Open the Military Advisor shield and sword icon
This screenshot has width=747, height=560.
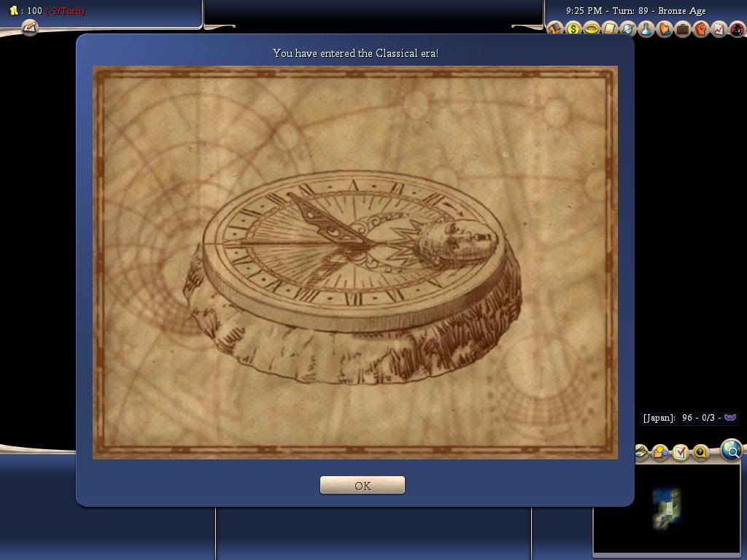627,28
